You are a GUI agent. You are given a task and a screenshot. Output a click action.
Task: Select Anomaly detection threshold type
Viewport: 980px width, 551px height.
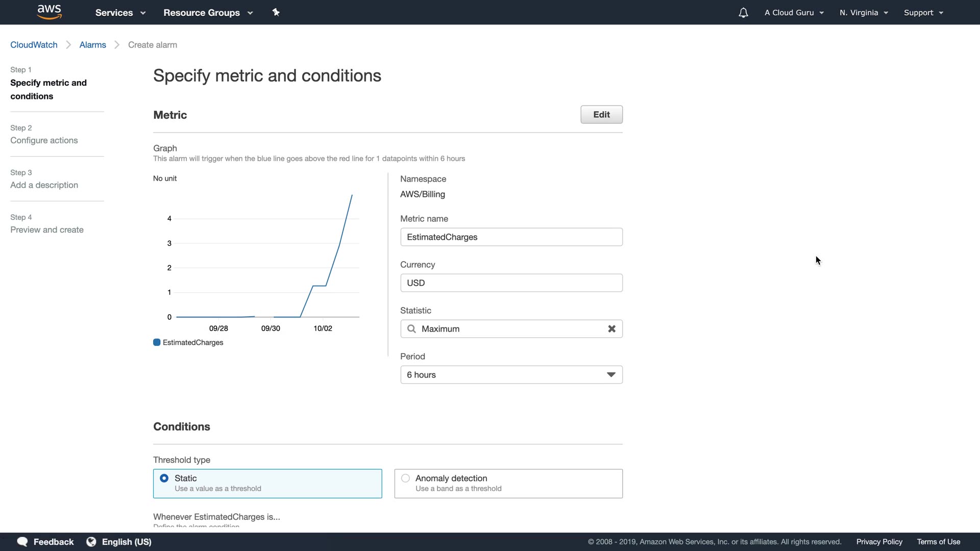click(406, 479)
